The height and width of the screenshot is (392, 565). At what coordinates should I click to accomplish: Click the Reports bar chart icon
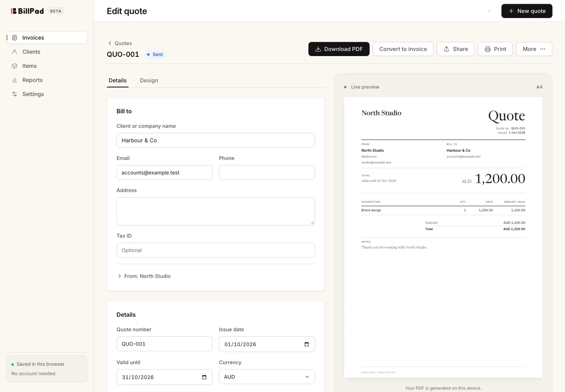tap(15, 80)
